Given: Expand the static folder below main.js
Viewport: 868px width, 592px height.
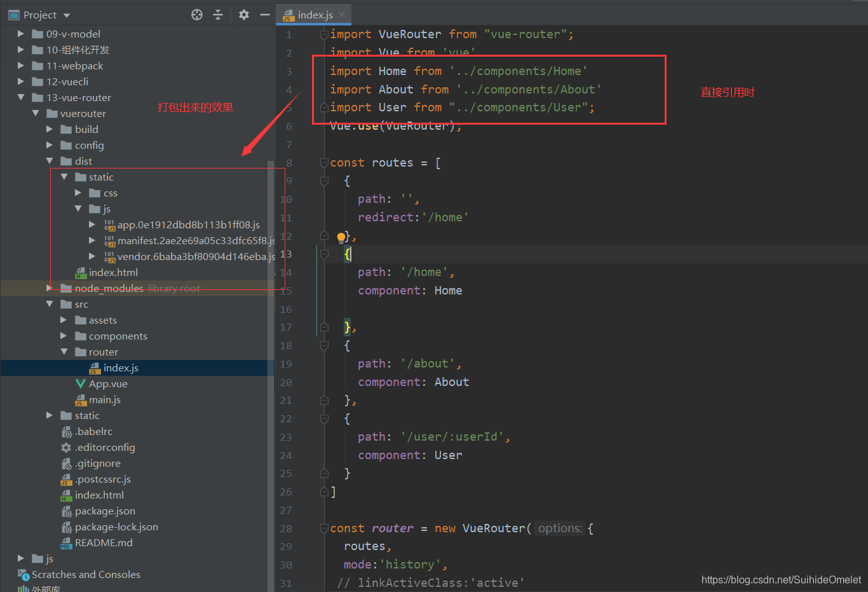Looking at the screenshot, I should pyautogui.click(x=50, y=416).
